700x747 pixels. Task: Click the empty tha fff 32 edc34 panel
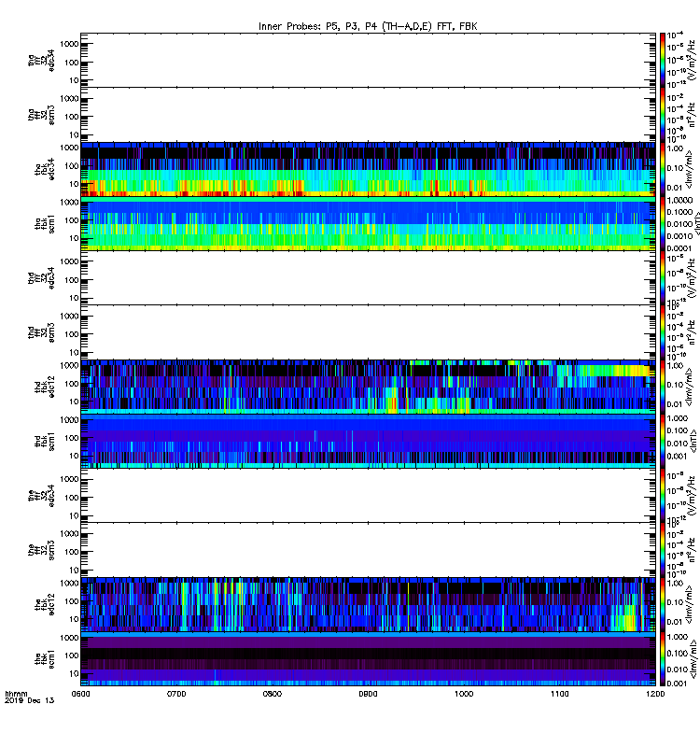click(x=368, y=60)
